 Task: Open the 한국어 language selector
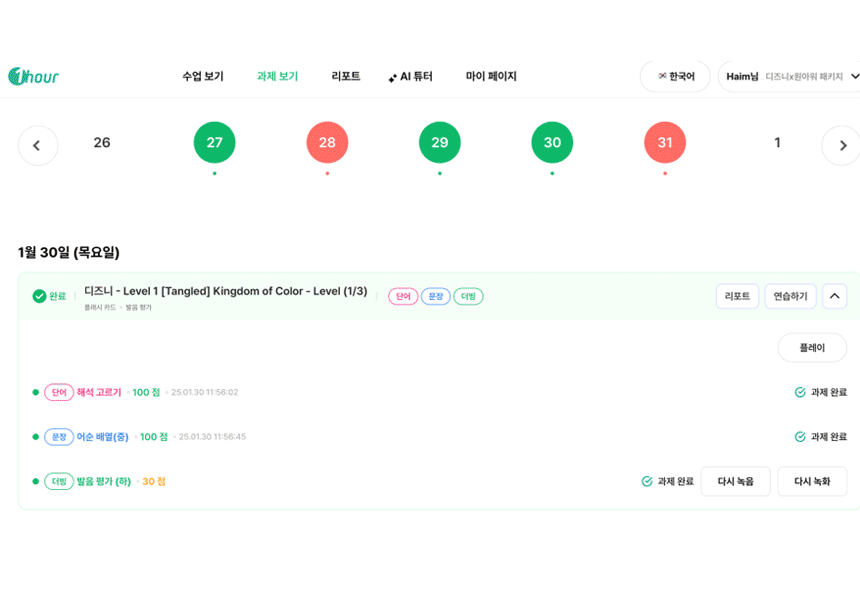tap(675, 76)
